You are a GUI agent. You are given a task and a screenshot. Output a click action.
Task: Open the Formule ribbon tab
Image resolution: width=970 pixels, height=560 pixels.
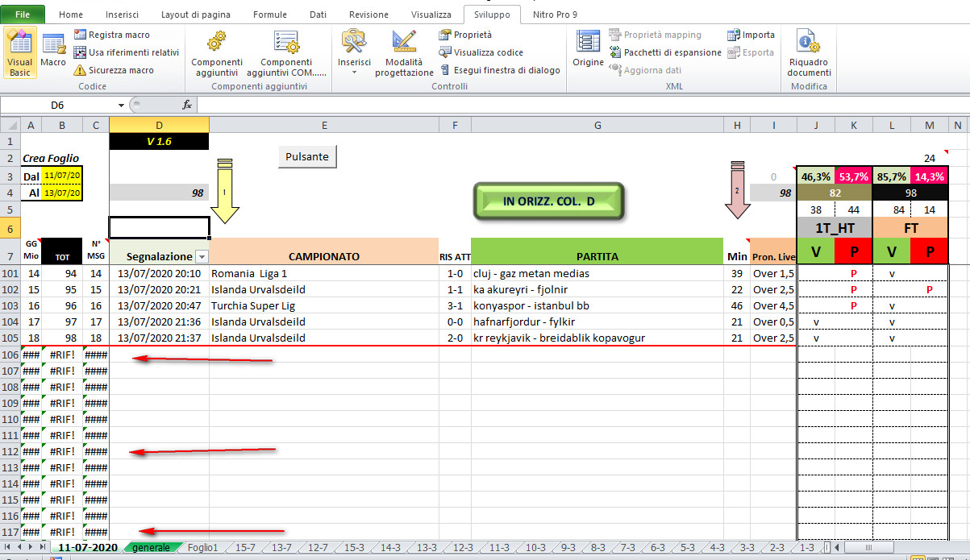pos(269,15)
